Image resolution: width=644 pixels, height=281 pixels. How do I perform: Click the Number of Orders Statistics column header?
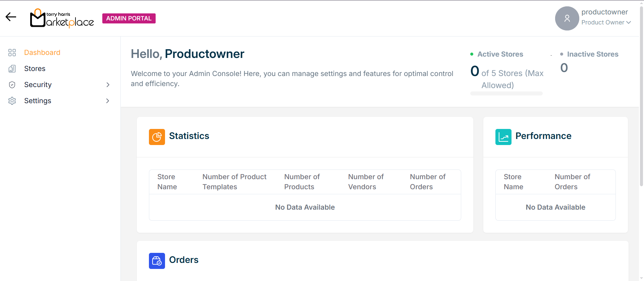click(x=427, y=182)
